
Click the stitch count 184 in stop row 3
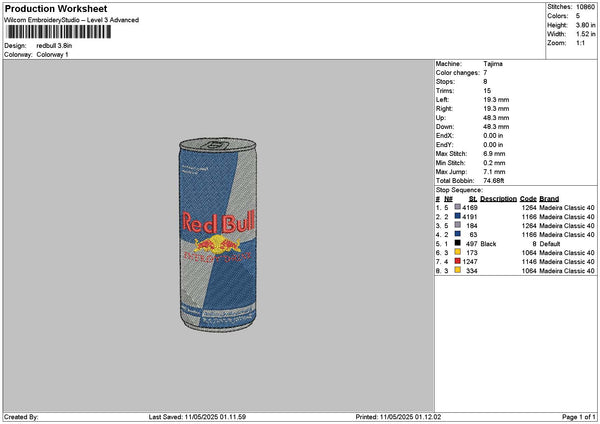click(472, 226)
